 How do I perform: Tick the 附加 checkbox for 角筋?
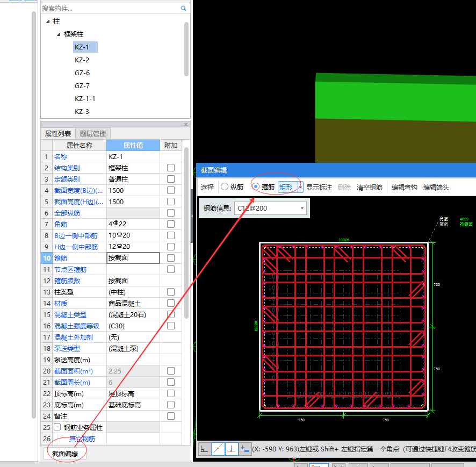pos(171,224)
